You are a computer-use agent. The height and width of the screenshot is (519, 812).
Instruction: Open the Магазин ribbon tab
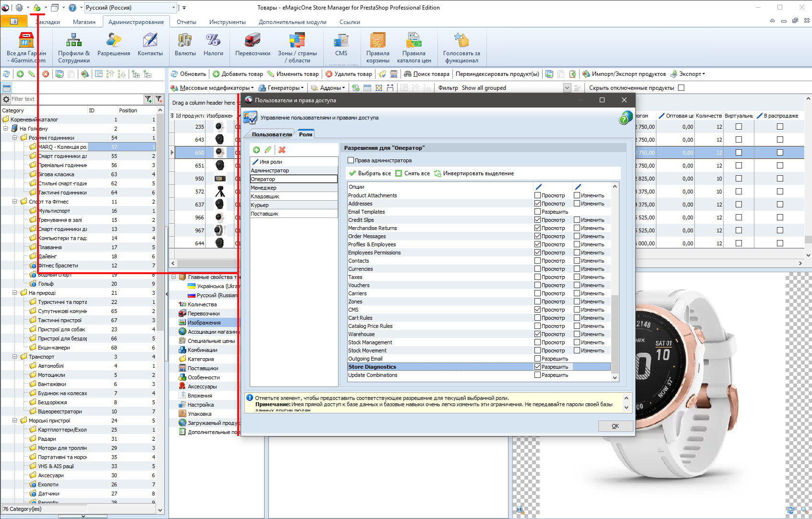tap(84, 22)
